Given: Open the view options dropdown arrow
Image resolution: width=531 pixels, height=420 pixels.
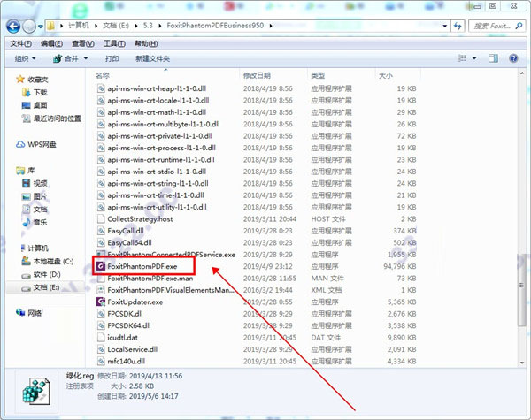Looking at the screenshot, I should 474,58.
